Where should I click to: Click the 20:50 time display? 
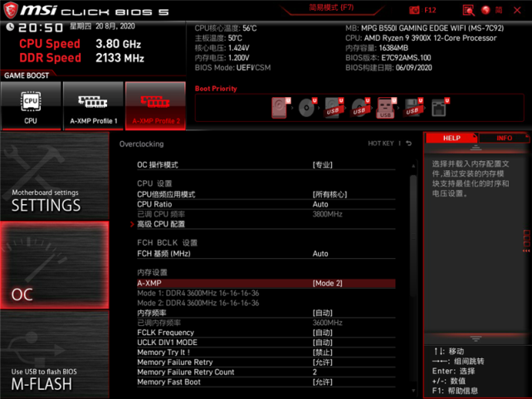(41, 28)
